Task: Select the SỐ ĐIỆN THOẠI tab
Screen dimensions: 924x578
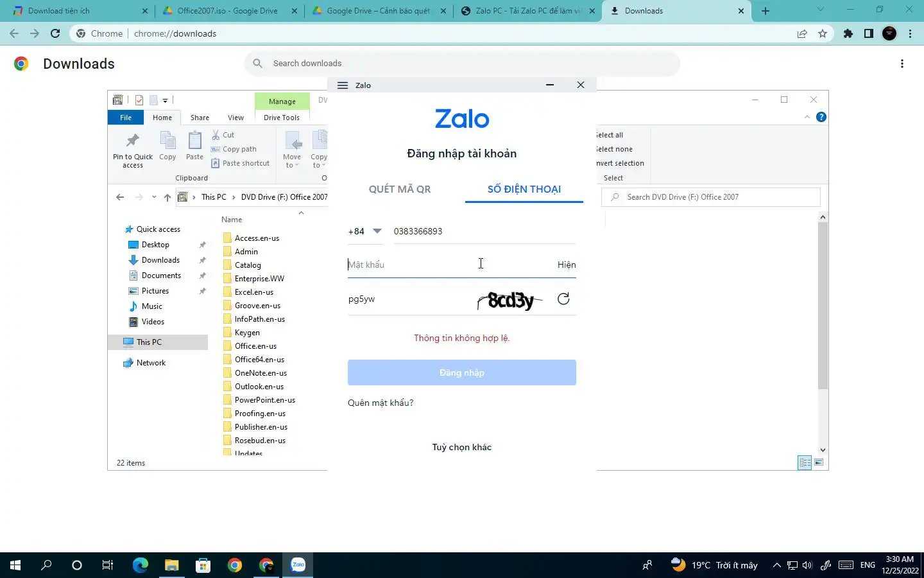Action: 524,189
